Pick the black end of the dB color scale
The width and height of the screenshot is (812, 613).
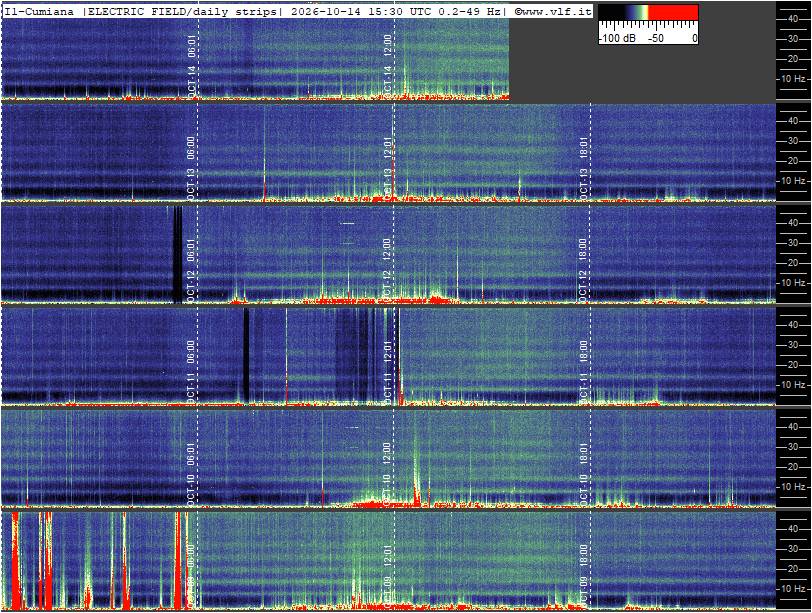[x=612, y=12]
